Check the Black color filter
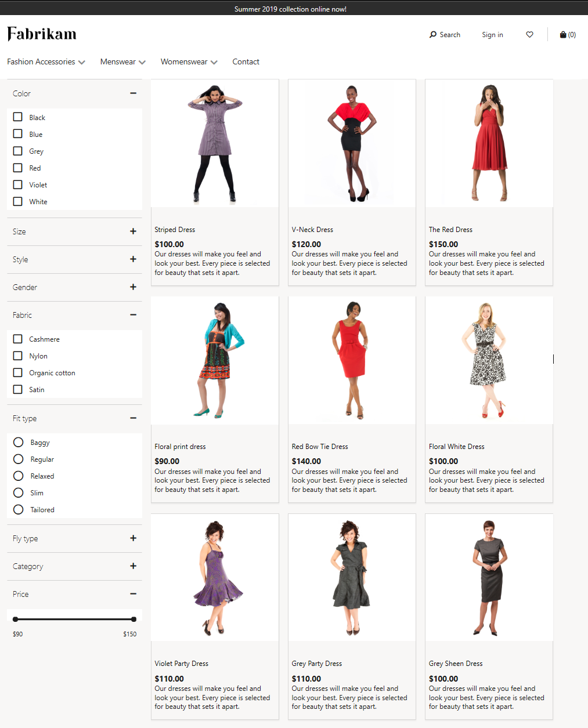 click(17, 117)
